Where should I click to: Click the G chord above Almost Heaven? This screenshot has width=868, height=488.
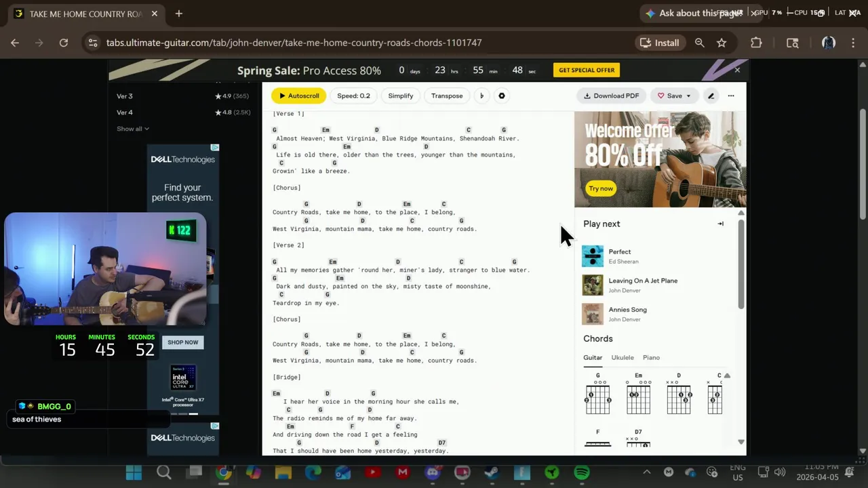275,130
